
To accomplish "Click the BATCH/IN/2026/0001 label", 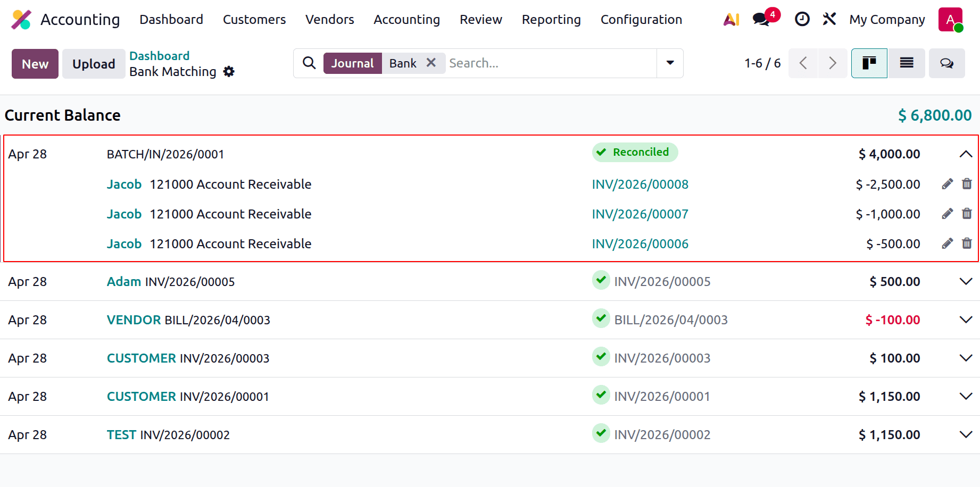I will [x=165, y=154].
